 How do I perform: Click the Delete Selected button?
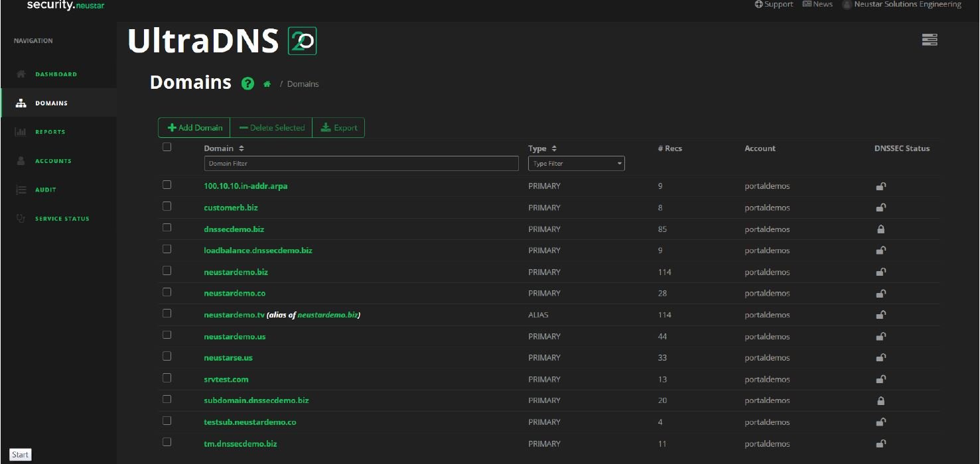click(x=271, y=128)
